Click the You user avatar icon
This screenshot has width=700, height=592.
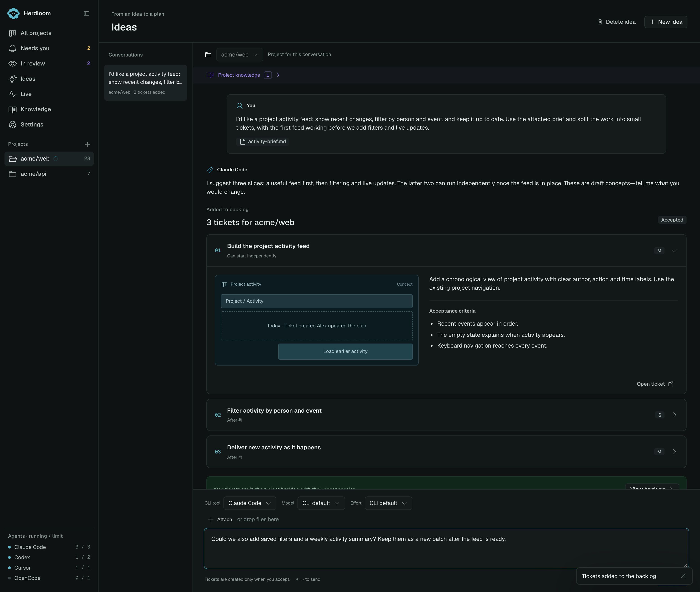[239, 106]
